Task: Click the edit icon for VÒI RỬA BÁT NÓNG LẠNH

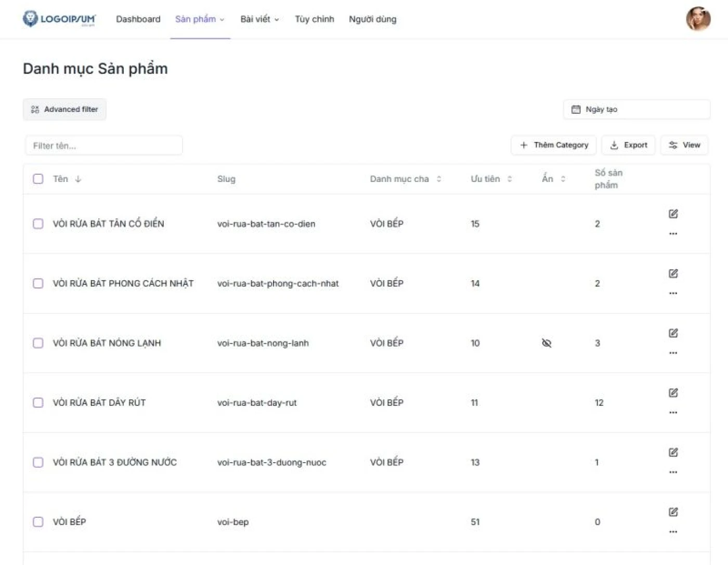Action: [673, 333]
